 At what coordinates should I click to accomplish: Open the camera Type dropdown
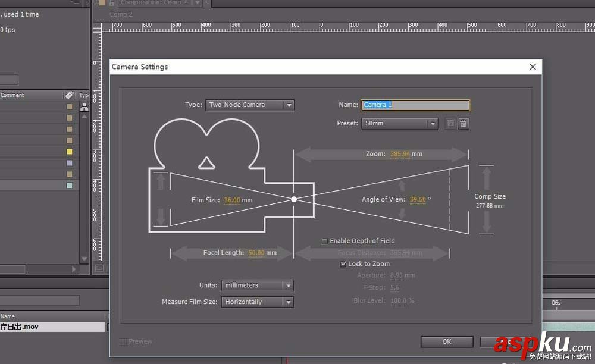[x=250, y=105]
